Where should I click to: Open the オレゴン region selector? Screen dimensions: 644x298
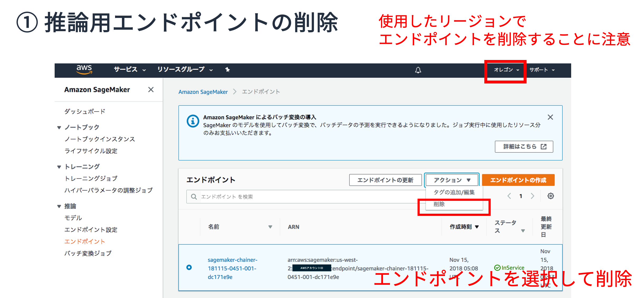click(x=506, y=70)
